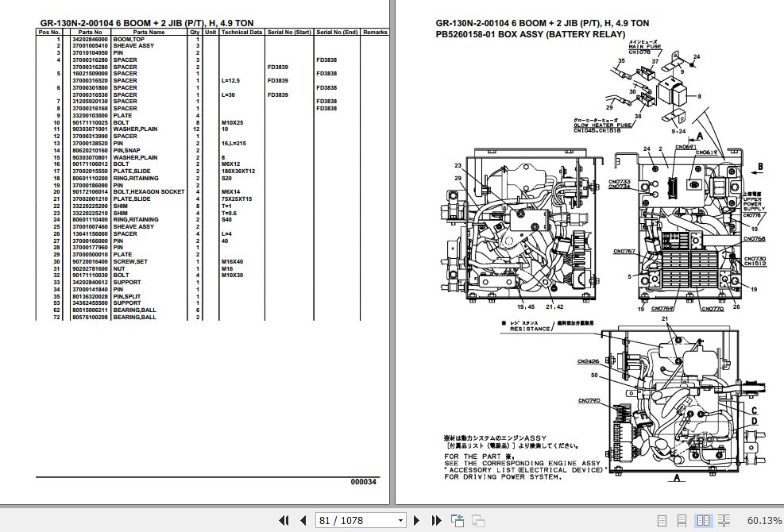This screenshot has height=532, width=784.
Task: Click the previous view icon
Action: point(457,520)
